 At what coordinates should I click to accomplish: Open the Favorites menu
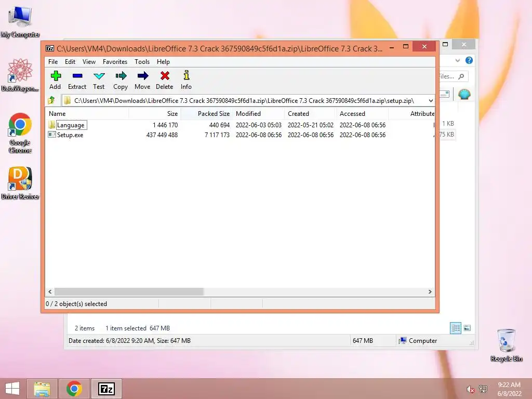[115, 62]
